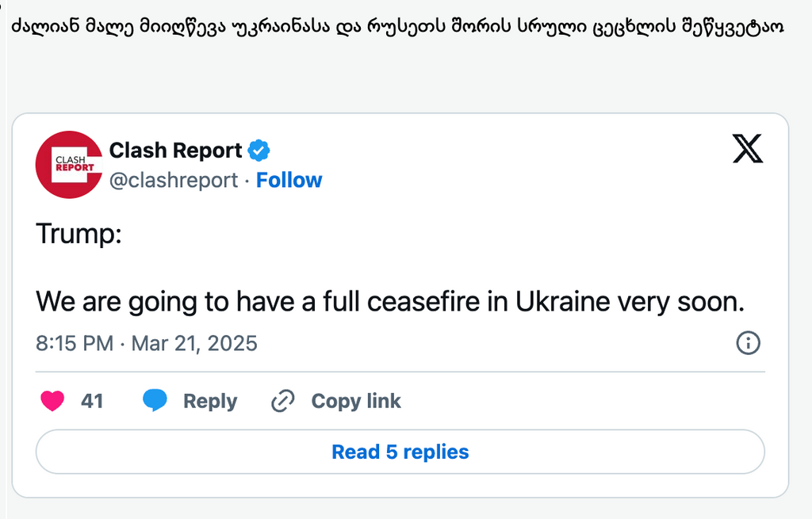Screen dimensions: 812x519
Task: Click the "Trump:" line of the tweet
Action: coord(79,235)
